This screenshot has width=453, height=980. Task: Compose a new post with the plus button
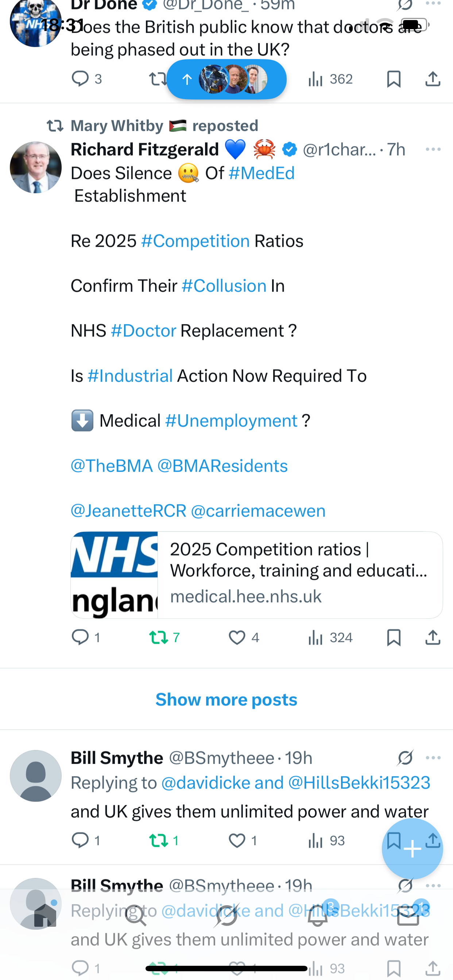[x=412, y=849]
